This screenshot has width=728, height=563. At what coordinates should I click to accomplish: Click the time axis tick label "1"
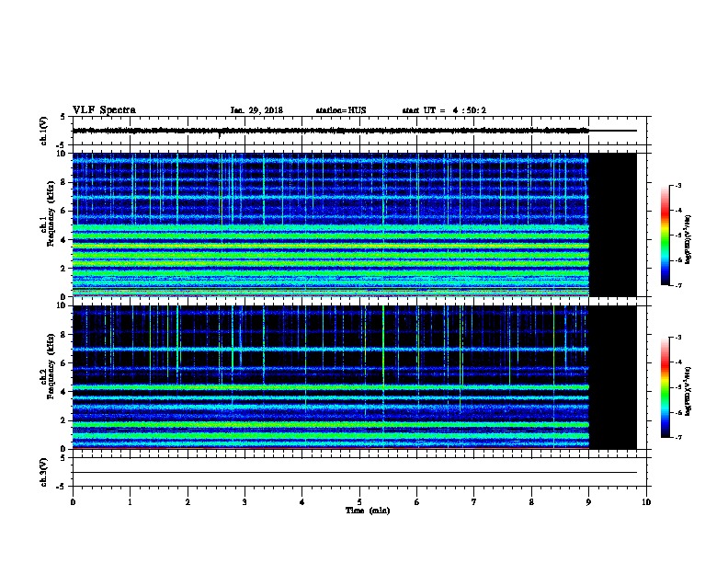coord(130,501)
